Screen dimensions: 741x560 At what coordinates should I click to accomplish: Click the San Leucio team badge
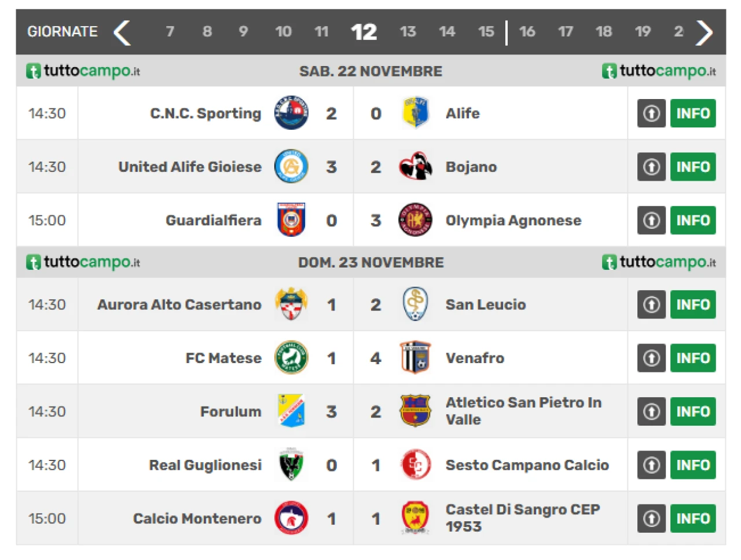click(415, 304)
